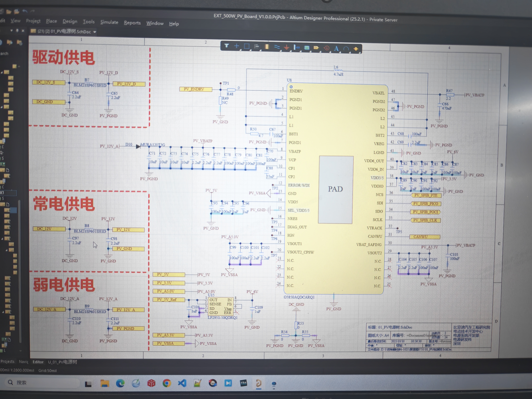This screenshot has height=399, width=532.
Task: Toggle the panel pin (auto-hide) button
Action: [x=17, y=31]
